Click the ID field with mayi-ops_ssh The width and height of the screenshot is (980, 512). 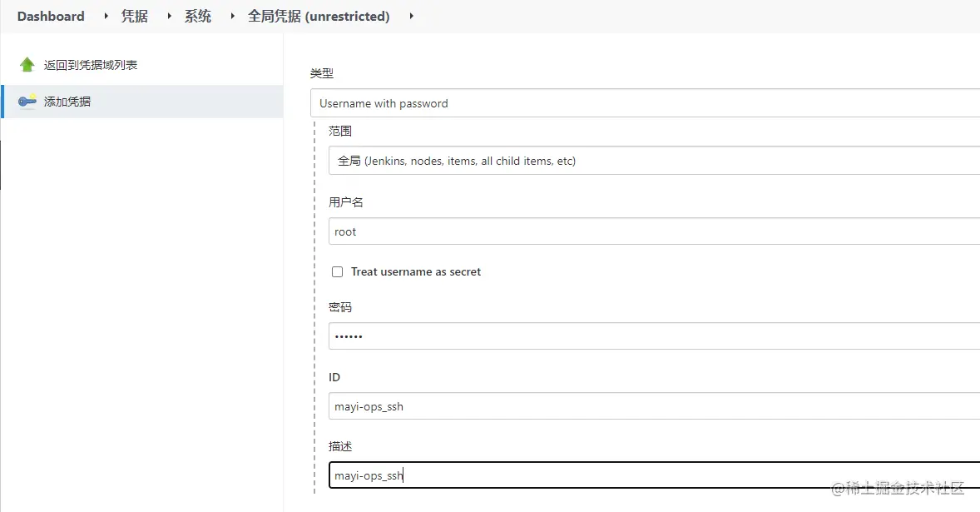(653, 406)
